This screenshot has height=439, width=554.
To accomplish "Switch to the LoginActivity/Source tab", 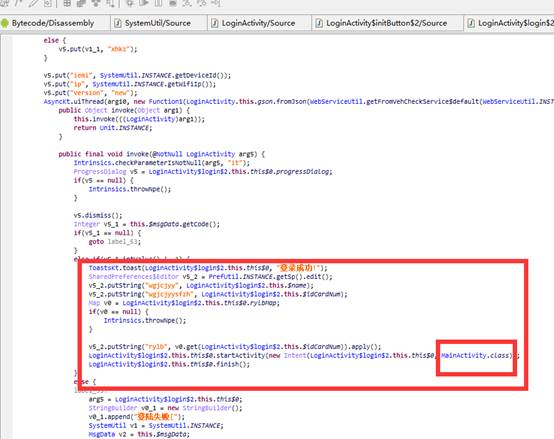I will (259, 23).
